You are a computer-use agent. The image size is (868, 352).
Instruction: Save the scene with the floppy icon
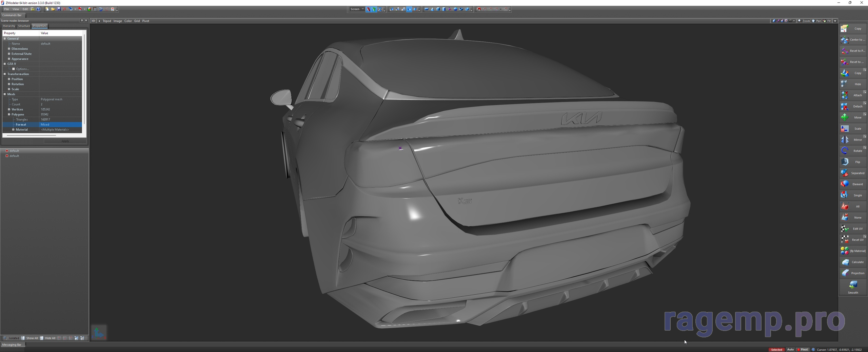[x=59, y=9]
